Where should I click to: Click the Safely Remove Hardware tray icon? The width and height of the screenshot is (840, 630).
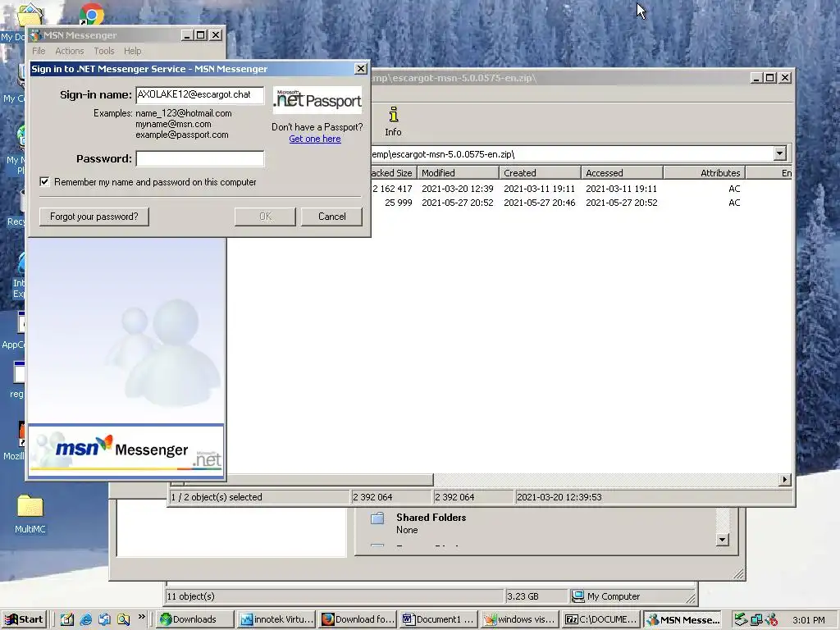741,619
